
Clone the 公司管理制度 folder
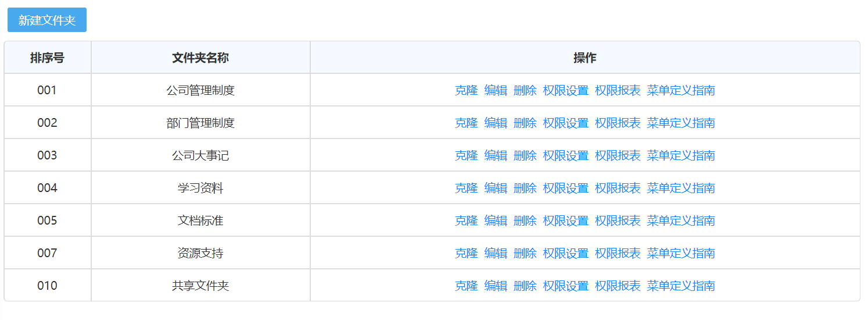pyautogui.click(x=466, y=90)
